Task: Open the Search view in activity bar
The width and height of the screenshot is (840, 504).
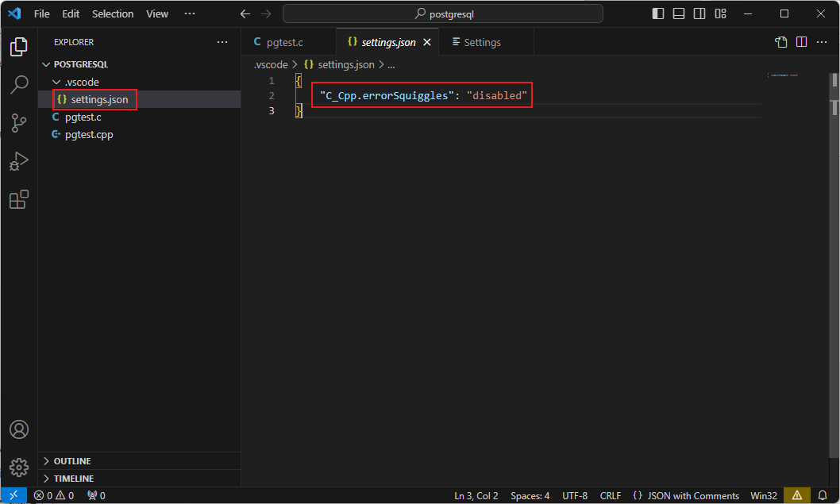Action: click(19, 85)
